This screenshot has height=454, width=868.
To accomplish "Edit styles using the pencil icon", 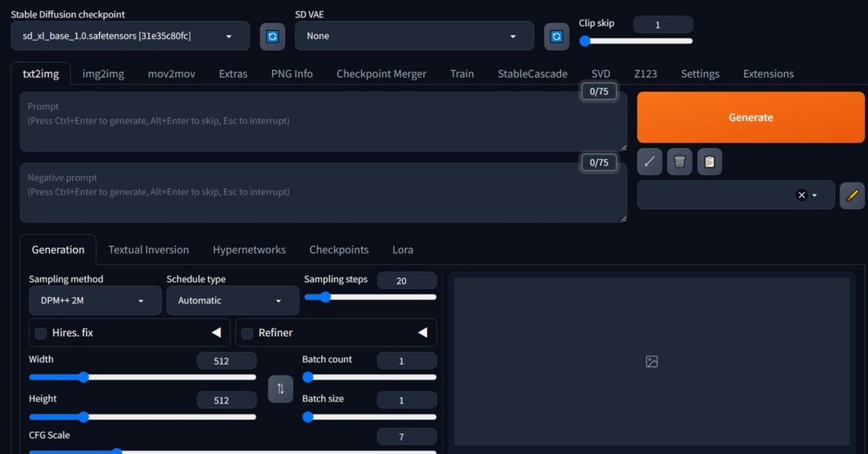I will tap(852, 195).
